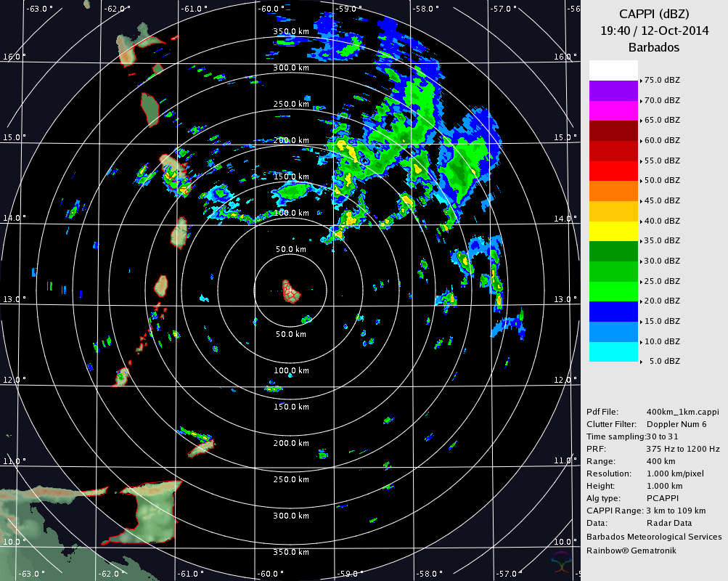Click the '1.000 km/pixel' resolution value

(675, 474)
